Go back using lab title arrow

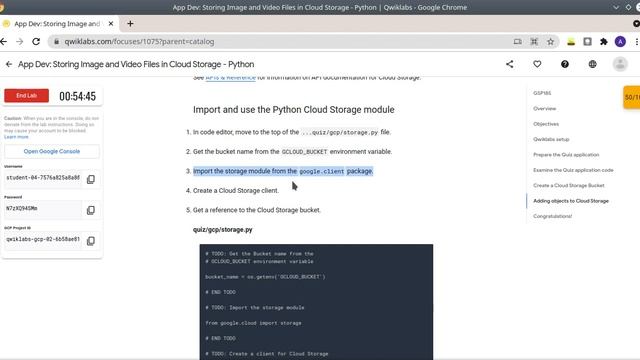coord(9,64)
